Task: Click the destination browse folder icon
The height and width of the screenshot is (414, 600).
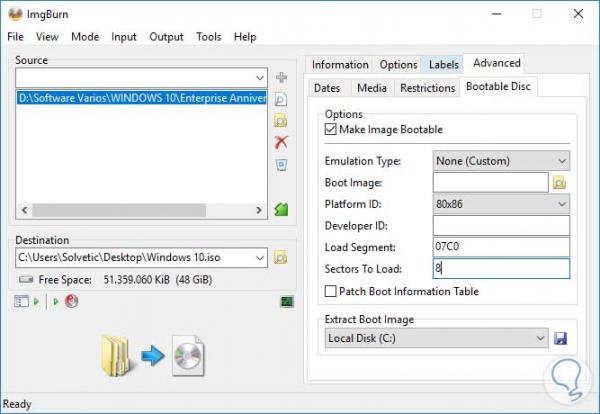Action: coord(280,258)
